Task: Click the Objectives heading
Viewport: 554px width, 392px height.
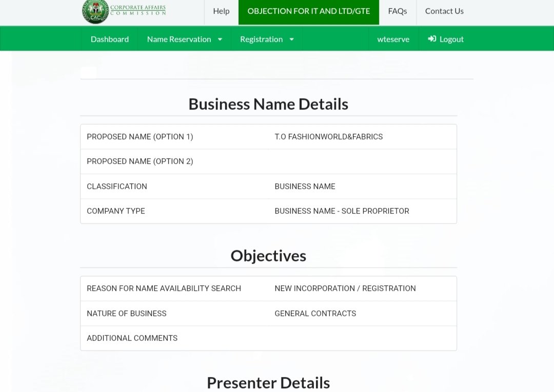Action: pyautogui.click(x=268, y=256)
